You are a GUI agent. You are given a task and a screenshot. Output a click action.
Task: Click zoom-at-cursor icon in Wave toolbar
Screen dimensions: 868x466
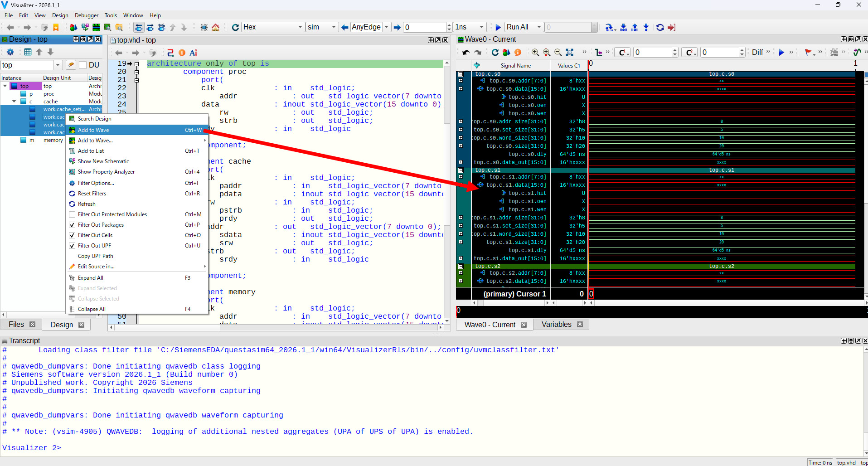(x=547, y=52)
